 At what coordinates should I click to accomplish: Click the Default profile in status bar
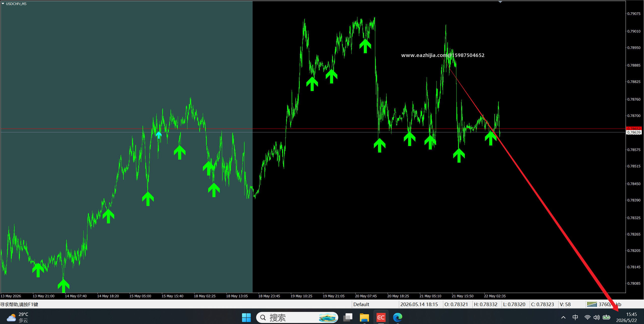point(361,304)
